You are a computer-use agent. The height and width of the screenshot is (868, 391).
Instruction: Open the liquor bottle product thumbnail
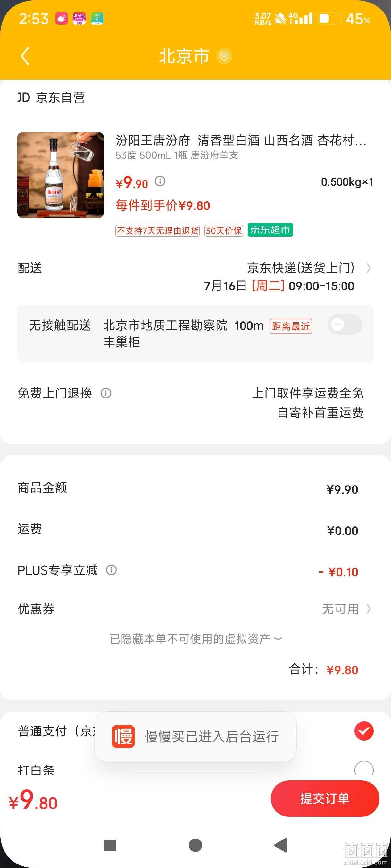[61, 175]
